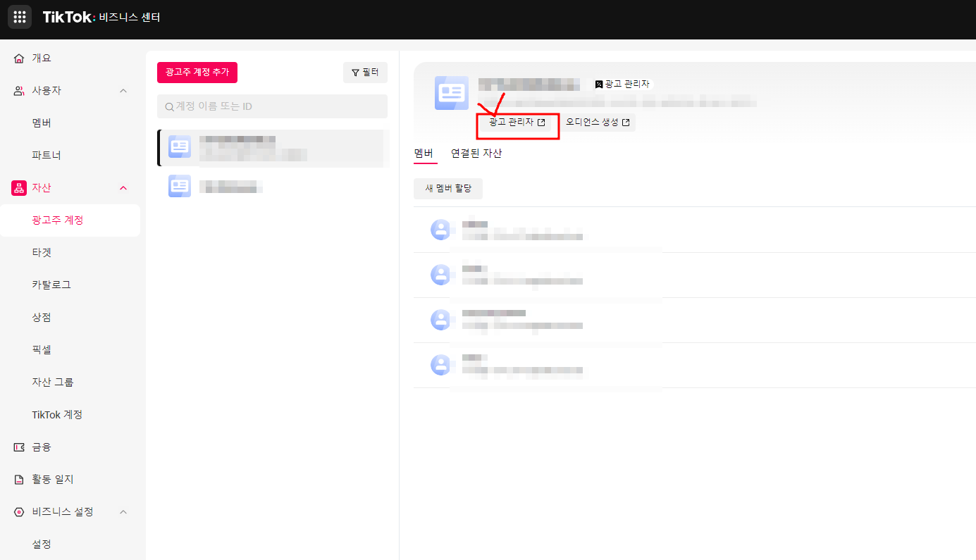
Task: Open the 필터 (Filter) control
Action: (365, 72)
